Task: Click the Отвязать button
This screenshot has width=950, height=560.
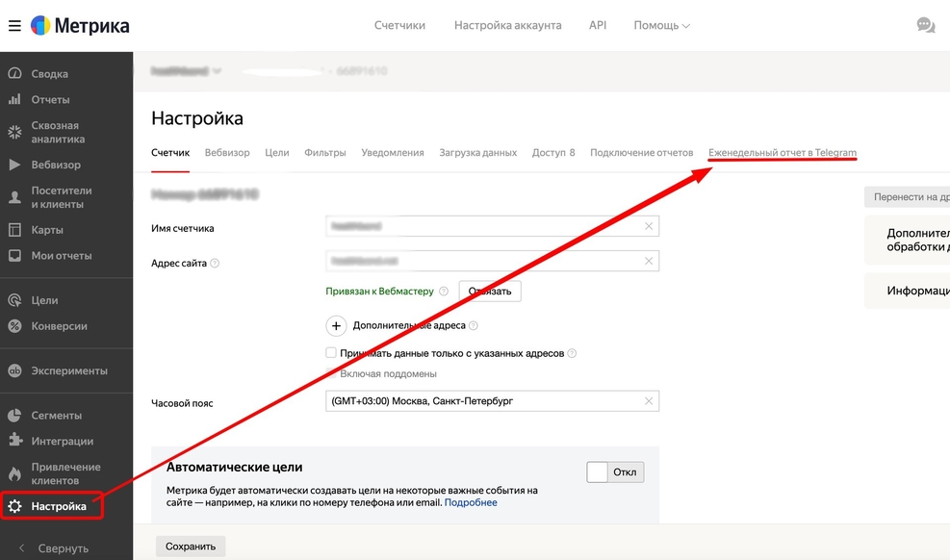Action: coord(490,292)
